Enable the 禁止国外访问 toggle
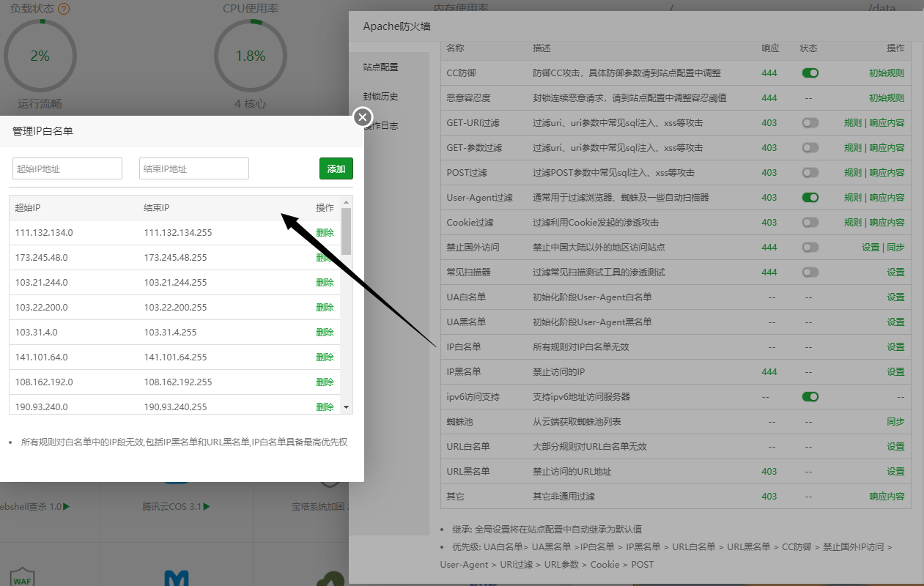The height and width of the screenshot is (586, 924). (810, 247)
